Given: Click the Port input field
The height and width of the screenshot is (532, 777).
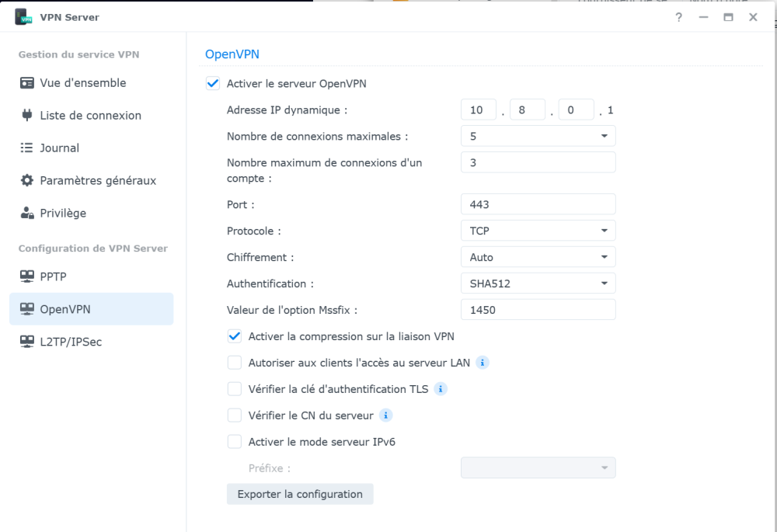Looking at the screenshot, I should tap(538, 204).
